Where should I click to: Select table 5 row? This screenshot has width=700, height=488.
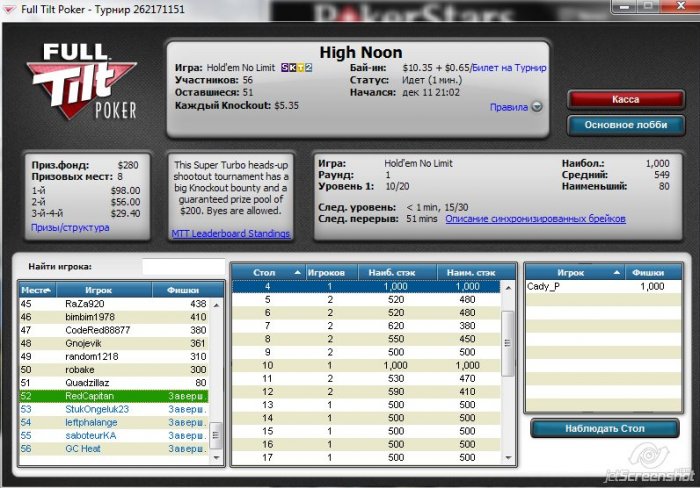coord(366,300)
